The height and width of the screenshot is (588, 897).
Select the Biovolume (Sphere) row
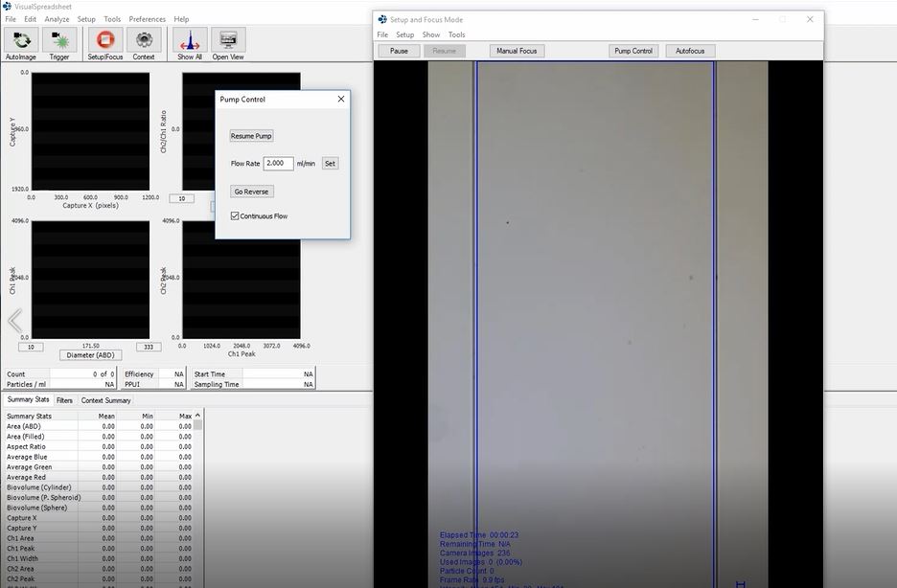pyautogui.click(x=99, y=508)
